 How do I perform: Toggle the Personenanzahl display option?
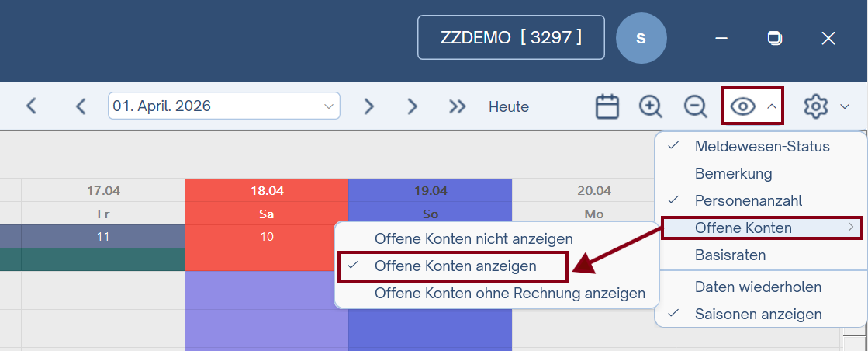748,200
